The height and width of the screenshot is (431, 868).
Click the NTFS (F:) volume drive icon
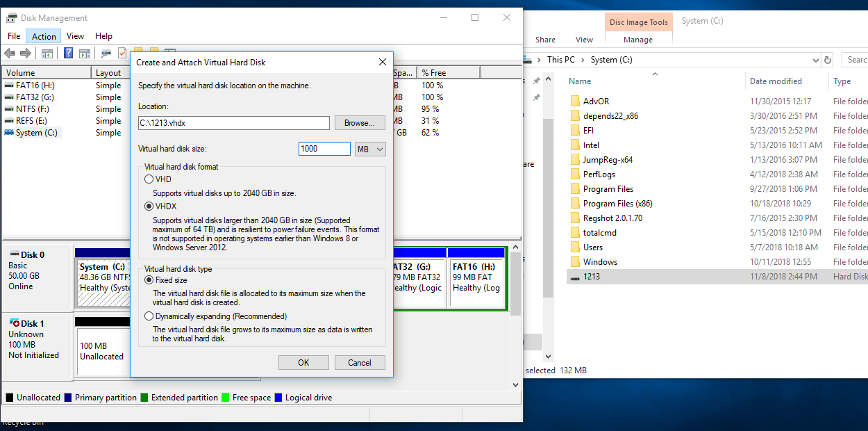(x=9, y=109)
